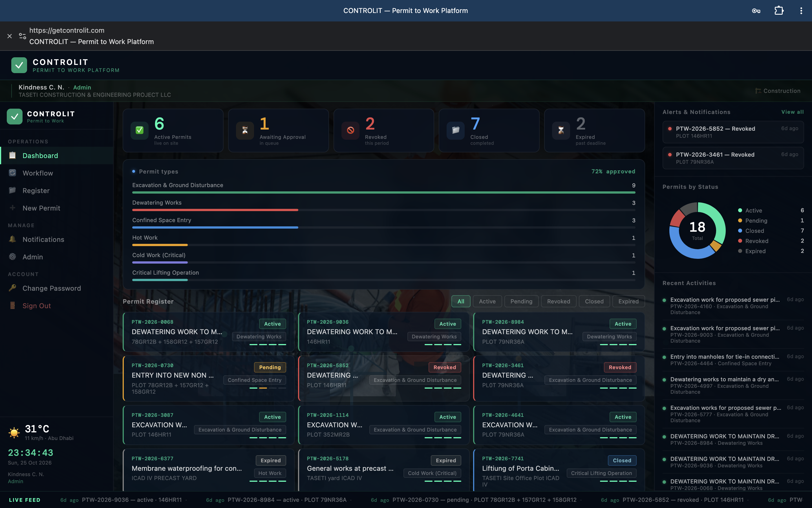Select the All filter in Permit Register
812x508 pixels.
point(461,301)
